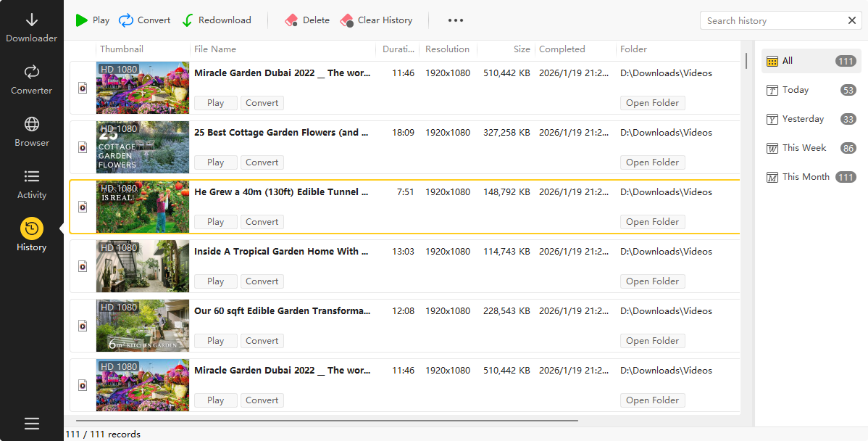The width and height of the screenshot is (868, 441).
Task: Show Yesterday's download records
Action: (x=803, y=119)
